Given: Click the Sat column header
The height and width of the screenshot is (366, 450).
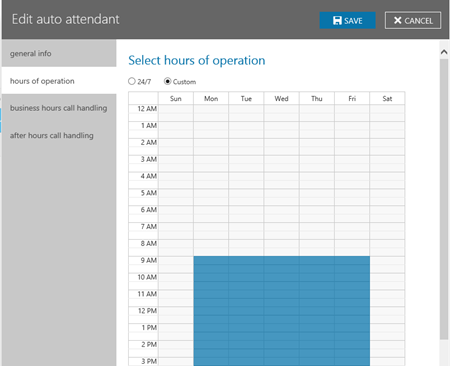Looking at the screenshot, I should pos(387,98).
